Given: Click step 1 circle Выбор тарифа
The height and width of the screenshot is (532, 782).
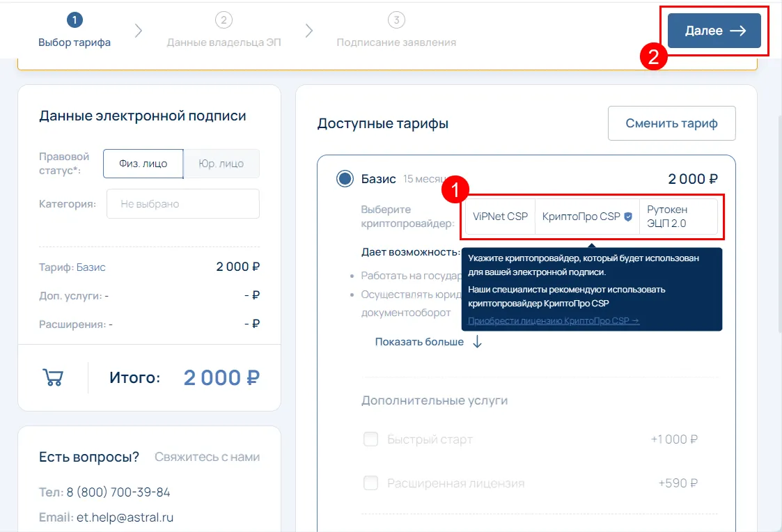Looking at the screenshot, I should pyautogui.click(x=75, y=20).
